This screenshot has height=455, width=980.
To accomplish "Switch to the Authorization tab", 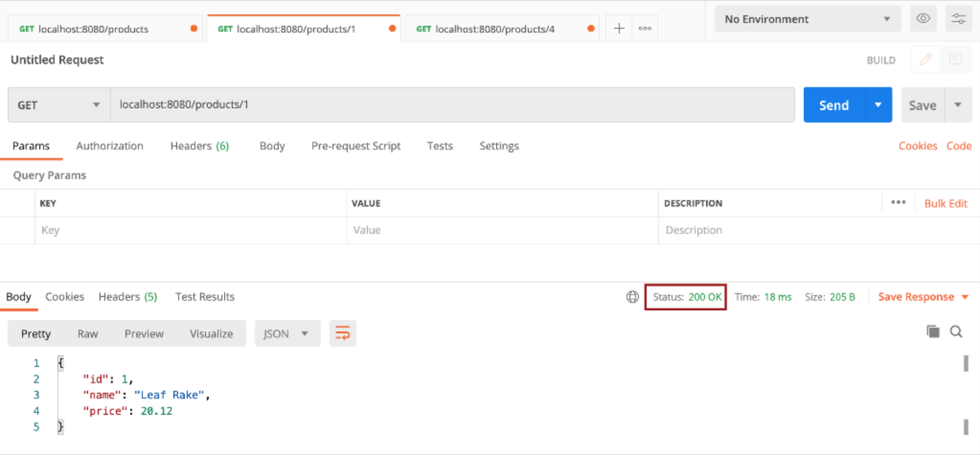I will pyautogui.click(x=110, y=146).
